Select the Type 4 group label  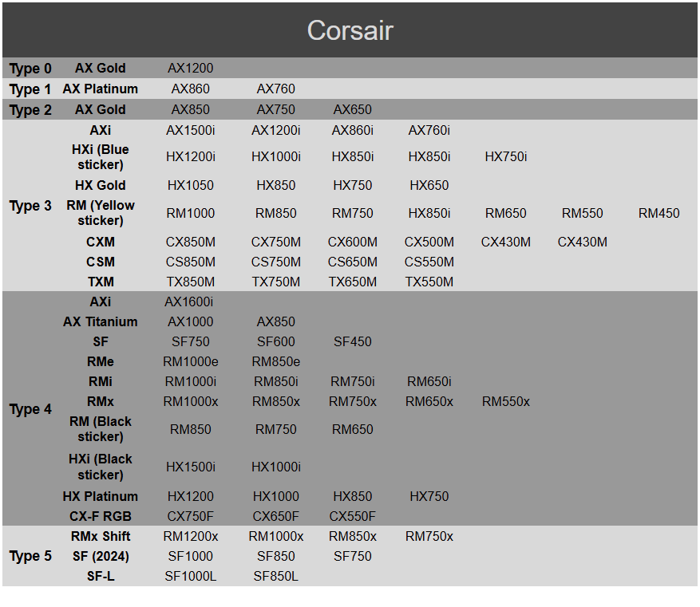click(30, 409)
